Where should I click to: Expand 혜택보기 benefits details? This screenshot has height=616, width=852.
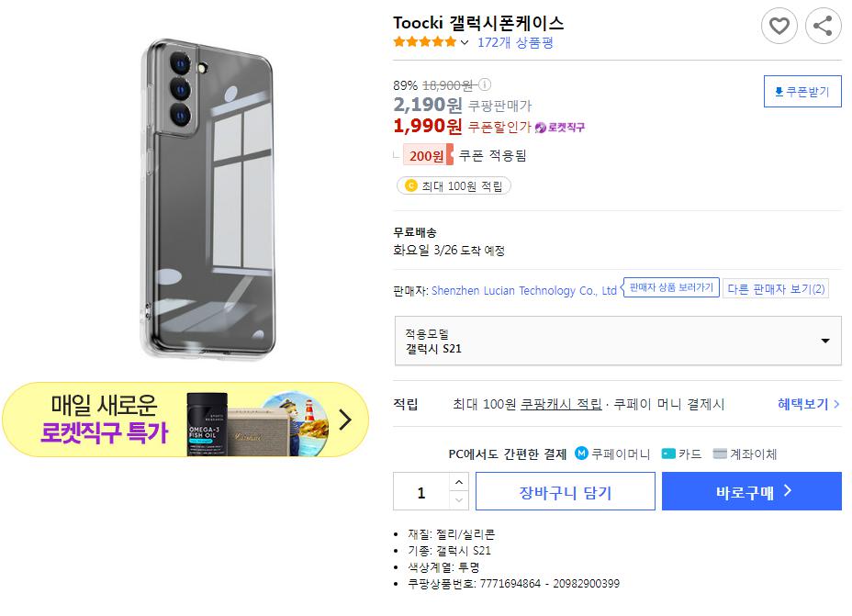tap(808, 404)
